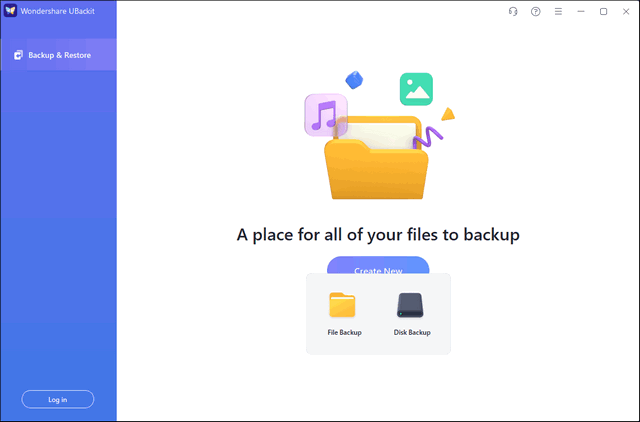The image size is (640, 422).
Task: Choose the dark Disk Backup drive icon
Action: point(411,305)
